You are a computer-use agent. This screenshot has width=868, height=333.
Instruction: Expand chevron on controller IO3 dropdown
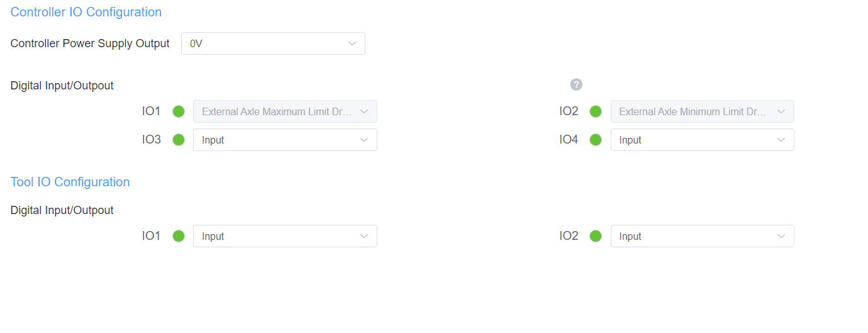coord(364,140)
